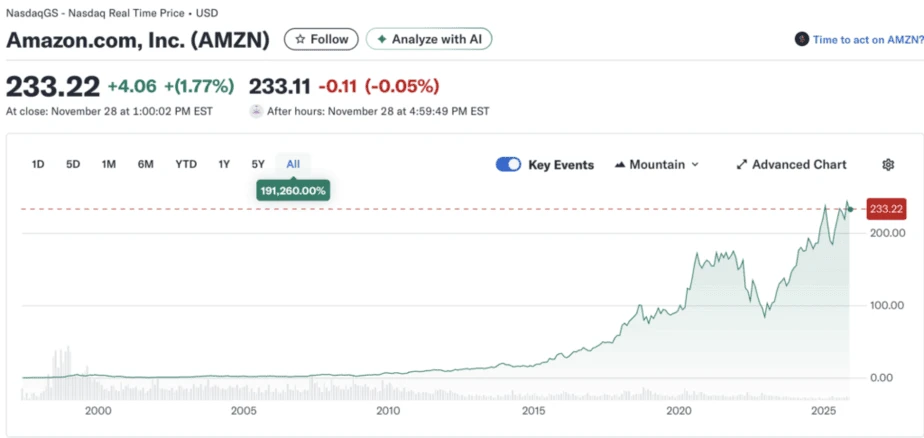924x438 pixels.
Task: Click the sparkle icon in Analyze with AI
Action: coord(381,39)
